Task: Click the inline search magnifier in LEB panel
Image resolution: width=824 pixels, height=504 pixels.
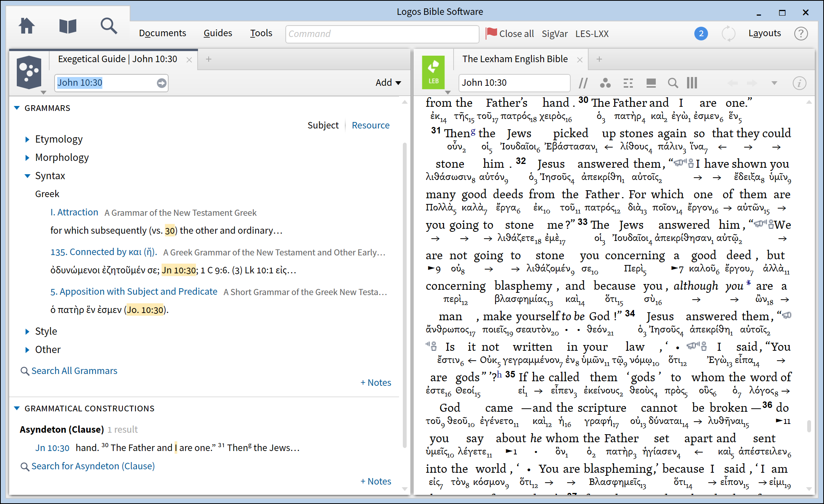Action: click(x=673, y=83)
